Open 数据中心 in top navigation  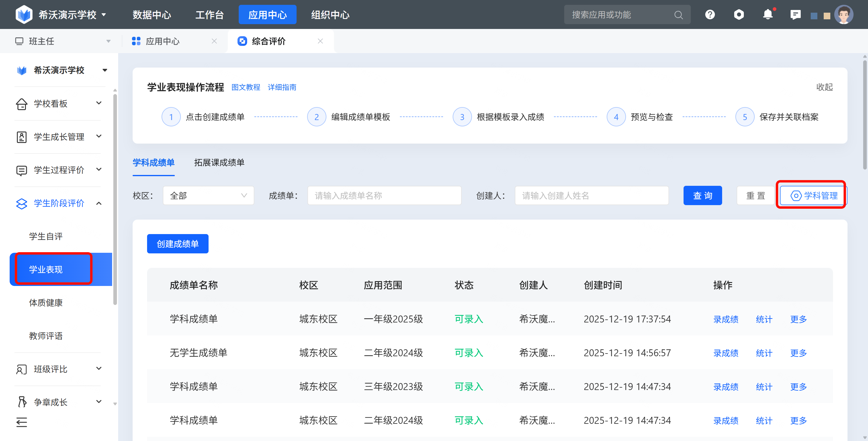152,15
